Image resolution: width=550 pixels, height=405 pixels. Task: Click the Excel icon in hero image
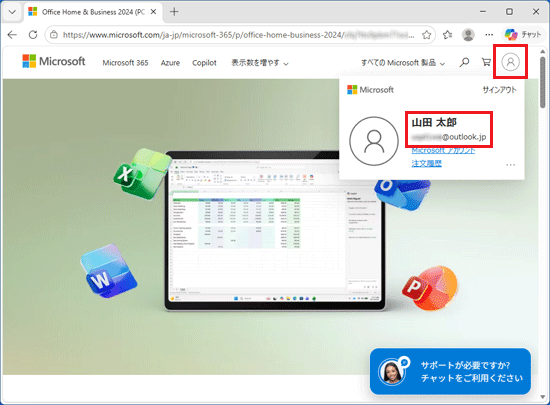click(x=142, y=173)
